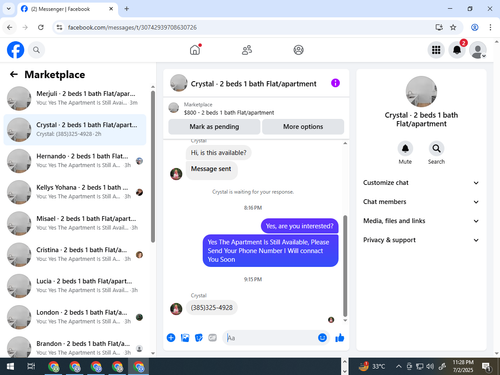Expand Chat members section

(x=421, y=202)
